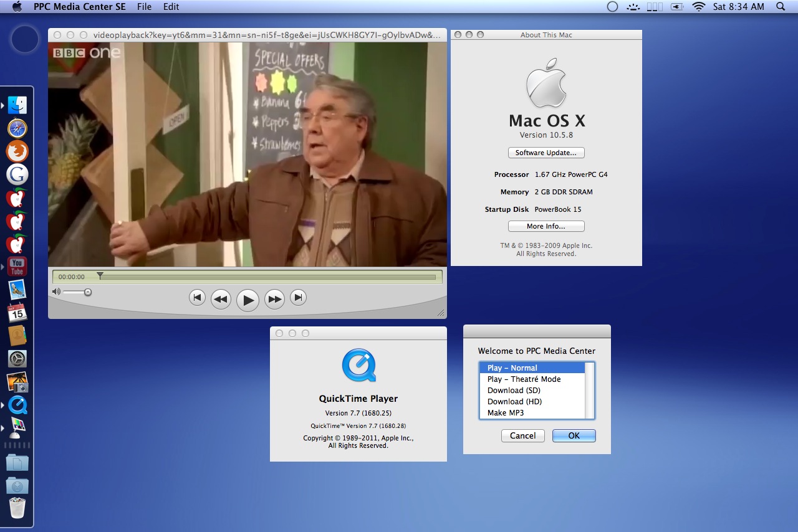Screen dimensions: 798x532
Task: Open the File menu
Action: pyautogui.click(x=144, y=7)
